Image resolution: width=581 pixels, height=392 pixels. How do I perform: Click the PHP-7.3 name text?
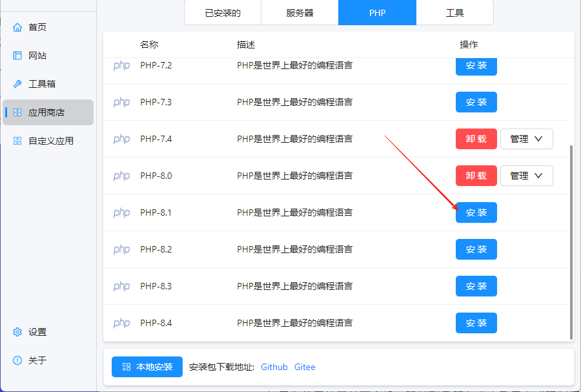point(156,102)
